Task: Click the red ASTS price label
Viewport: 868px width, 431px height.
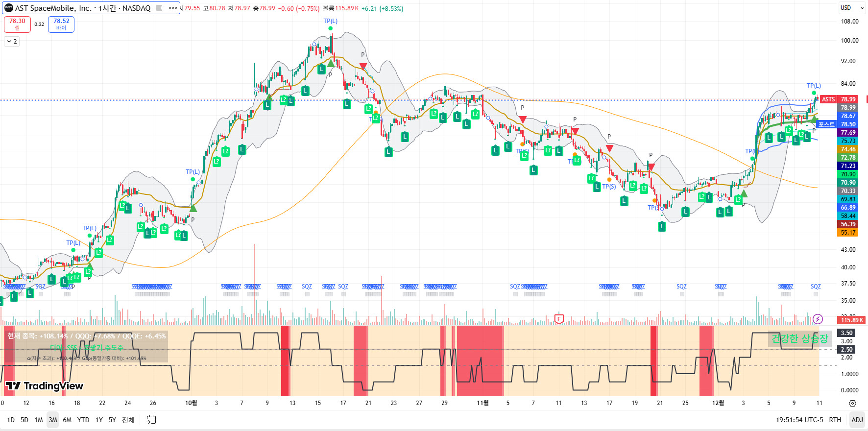Action: 828,99
